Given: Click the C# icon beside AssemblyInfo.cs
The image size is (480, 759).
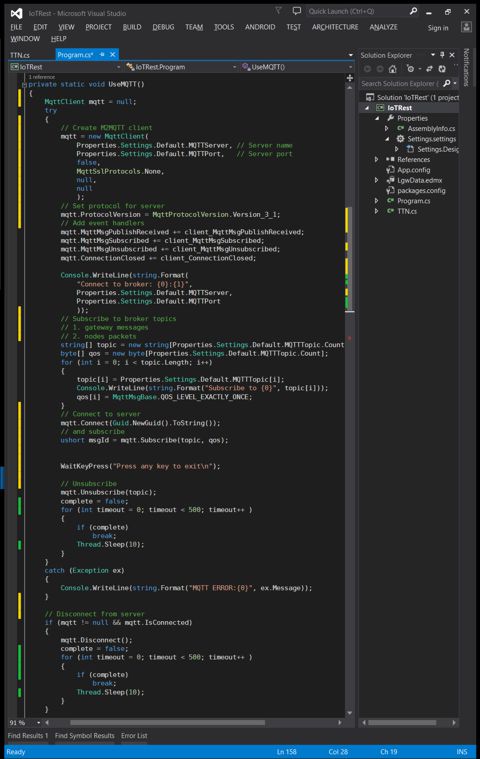Looking at the screenshot, I should [401, 128].
